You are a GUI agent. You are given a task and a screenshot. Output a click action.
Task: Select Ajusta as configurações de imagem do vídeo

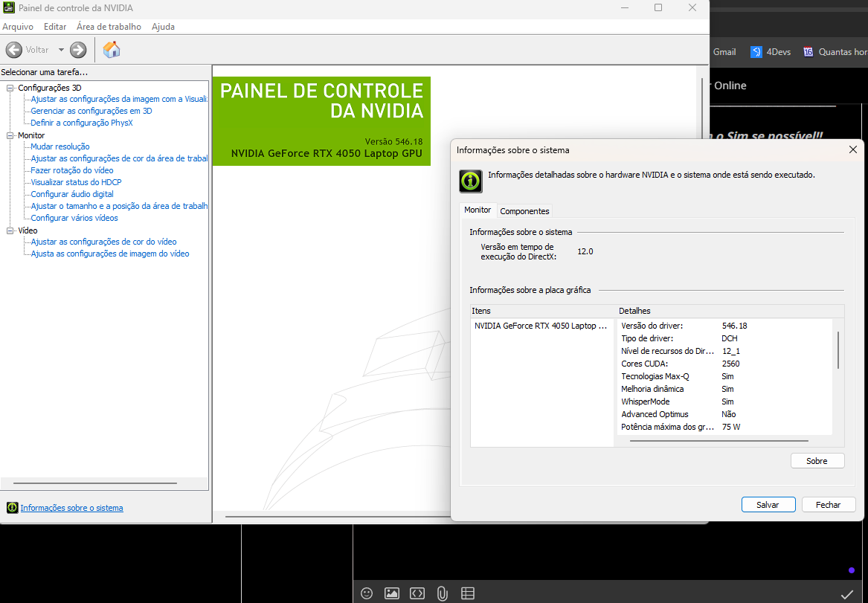pyautogui.click(x=109, y=254)
